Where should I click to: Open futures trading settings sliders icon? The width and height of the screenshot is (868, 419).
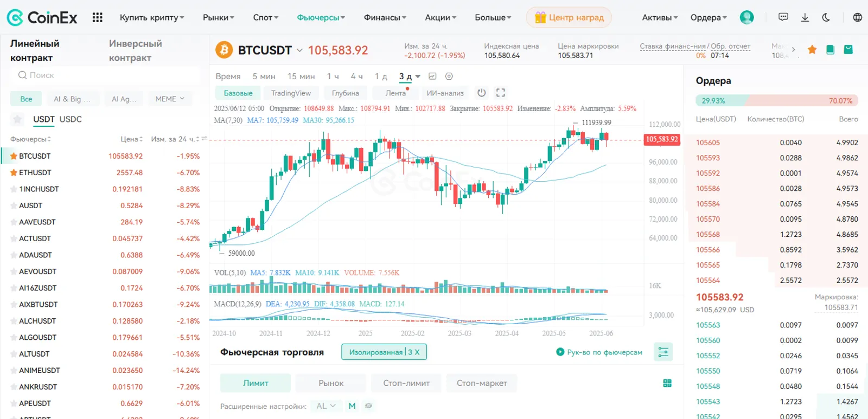[663, 352]
